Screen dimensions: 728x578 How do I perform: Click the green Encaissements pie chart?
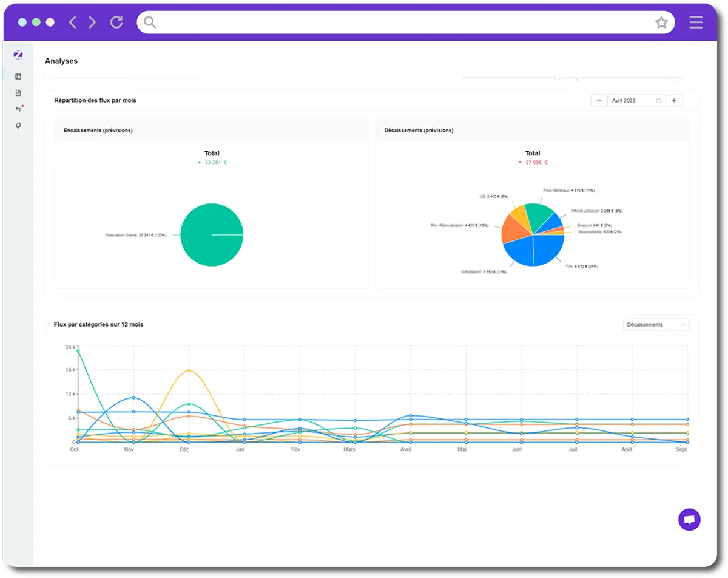tap(212, 235)
